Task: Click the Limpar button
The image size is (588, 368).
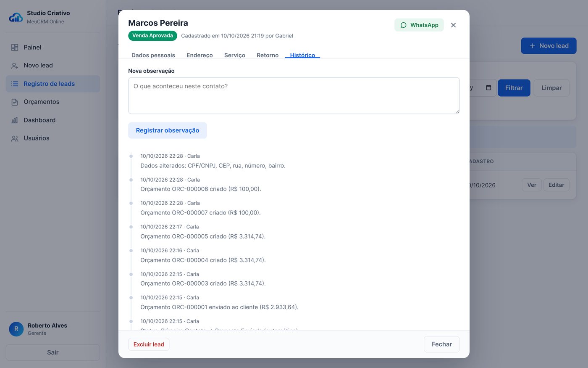Action: (551, 88)
